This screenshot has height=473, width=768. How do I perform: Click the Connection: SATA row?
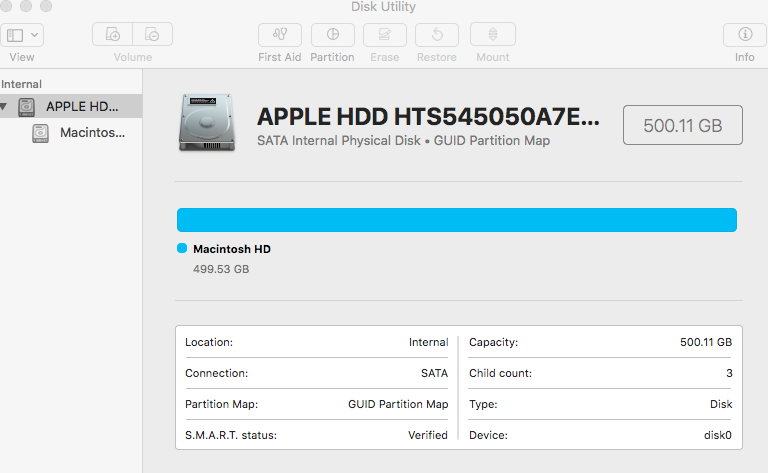(316, 373)
